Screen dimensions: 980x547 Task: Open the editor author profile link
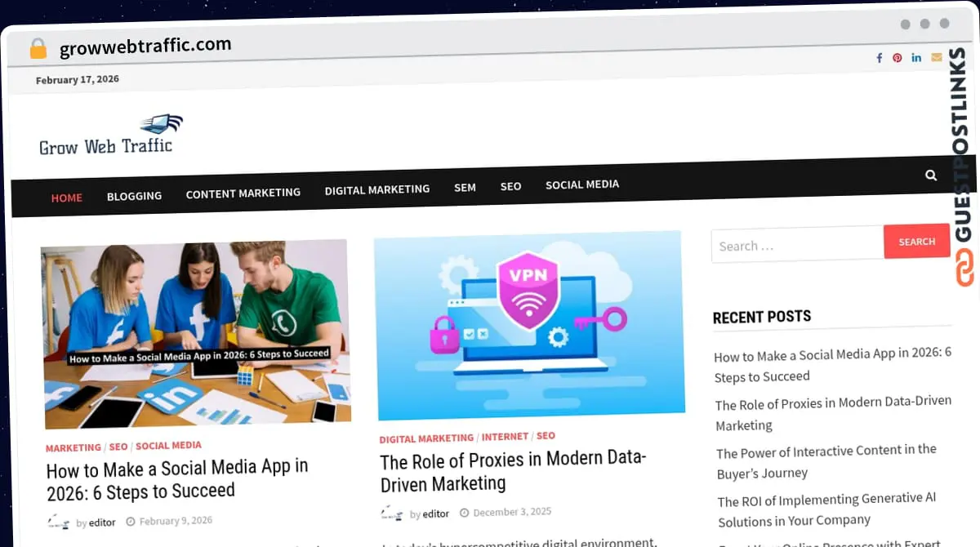point(101,522)
